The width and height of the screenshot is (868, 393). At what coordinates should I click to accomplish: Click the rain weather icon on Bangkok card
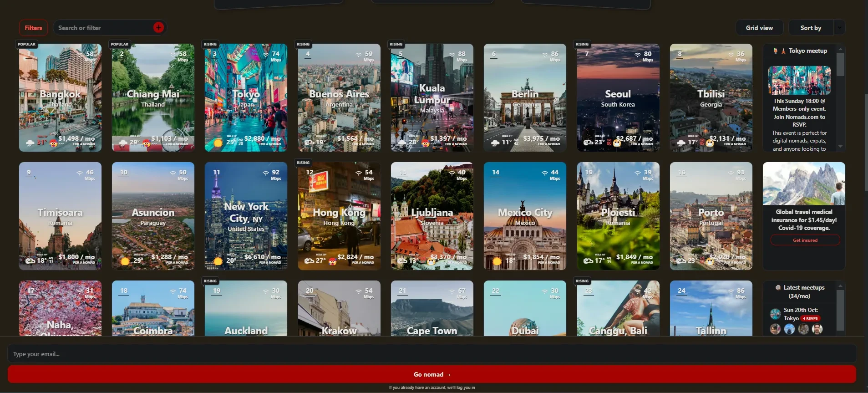(x=30, y=143)
